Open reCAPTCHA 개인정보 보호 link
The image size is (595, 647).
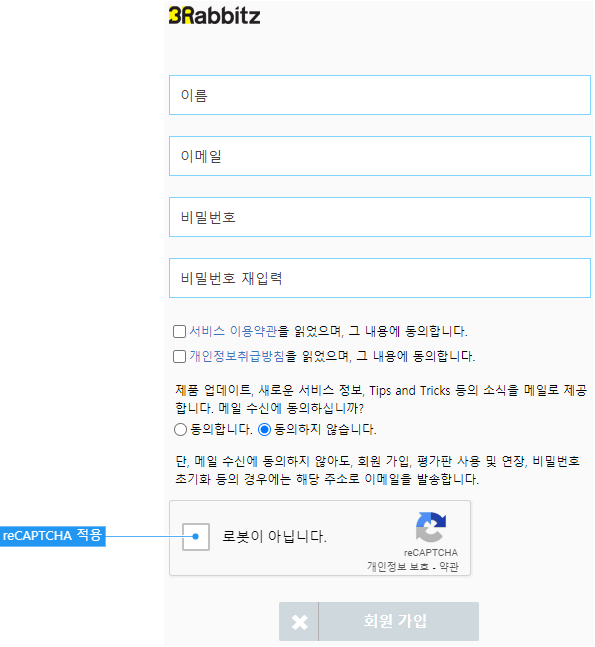point(398,567)
